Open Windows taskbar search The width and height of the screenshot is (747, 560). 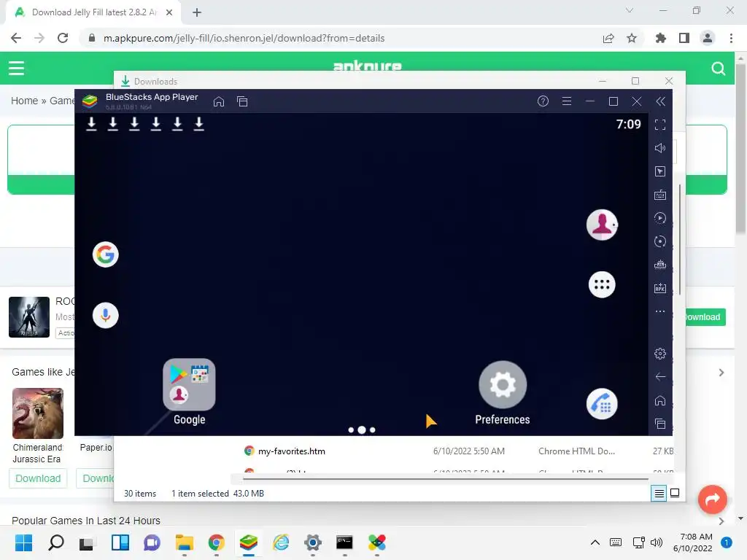click(56, 542)
